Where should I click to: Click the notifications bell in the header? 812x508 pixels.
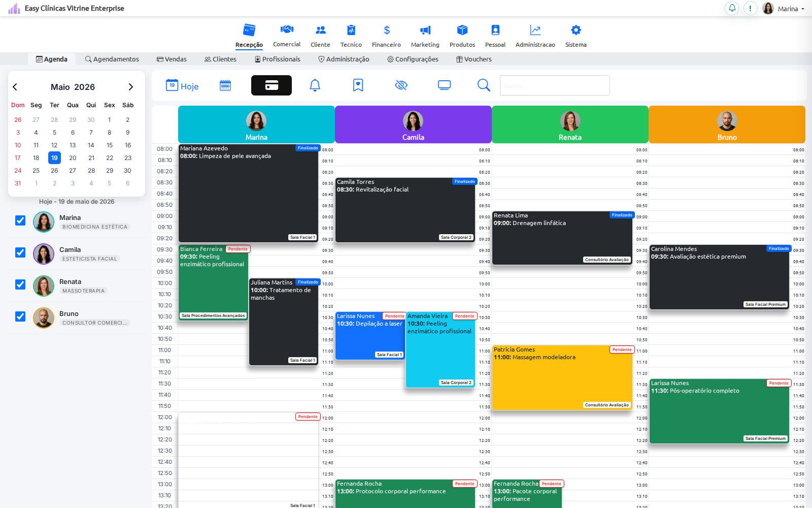pos(732,8)
